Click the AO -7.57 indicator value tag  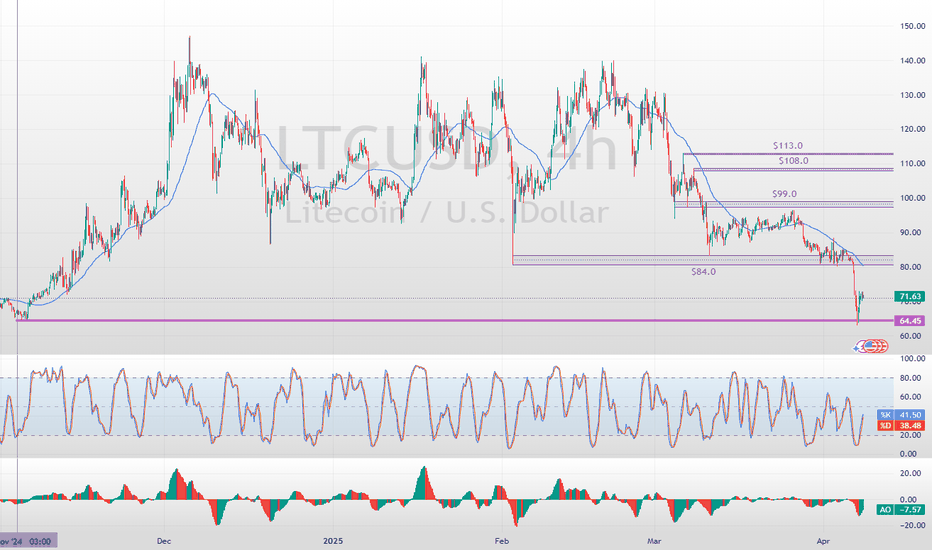(901, 510)
